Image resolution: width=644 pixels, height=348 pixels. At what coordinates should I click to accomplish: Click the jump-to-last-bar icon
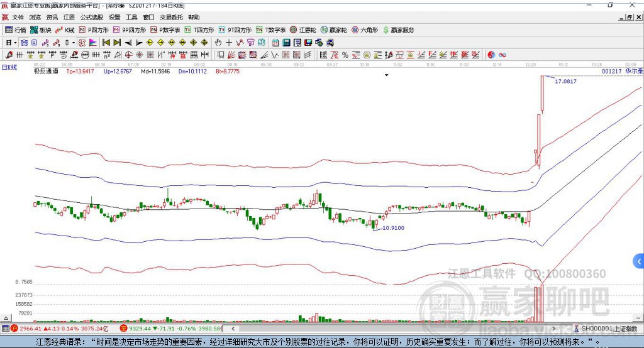point(117,43)
